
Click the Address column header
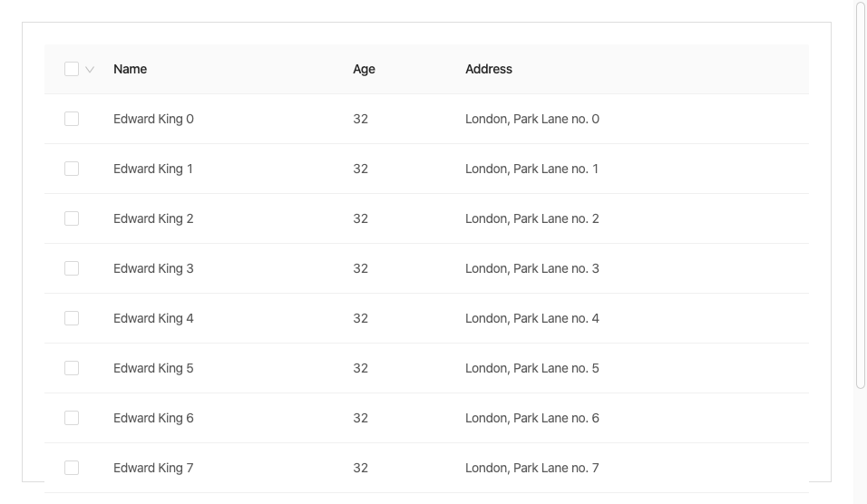point(489,69)
